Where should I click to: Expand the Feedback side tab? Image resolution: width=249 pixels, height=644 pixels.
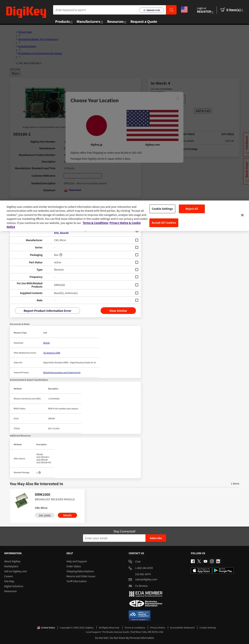coord(246,145)
